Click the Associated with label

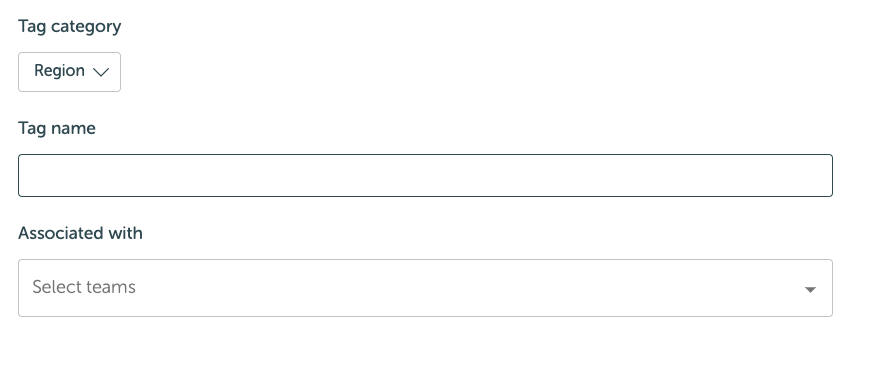(x=80, y=233)
